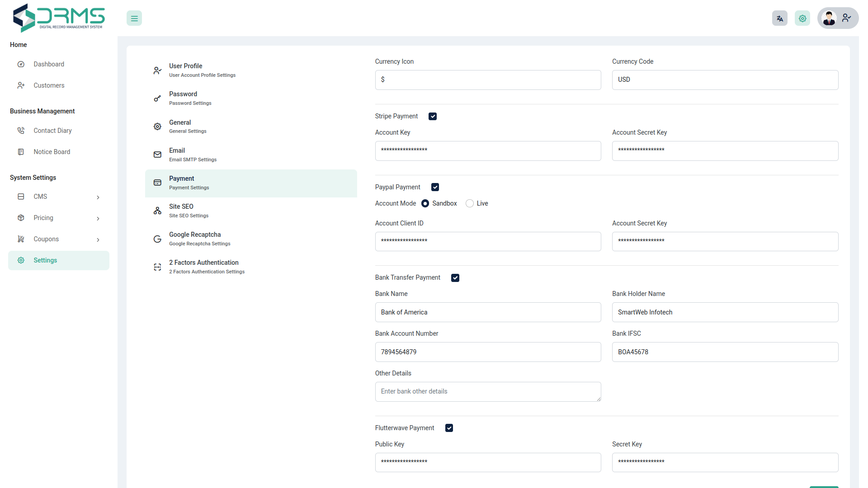Screen dimensions: 868x488
Task: Go to Dashboard page
Action: click(x=49, y=64)
